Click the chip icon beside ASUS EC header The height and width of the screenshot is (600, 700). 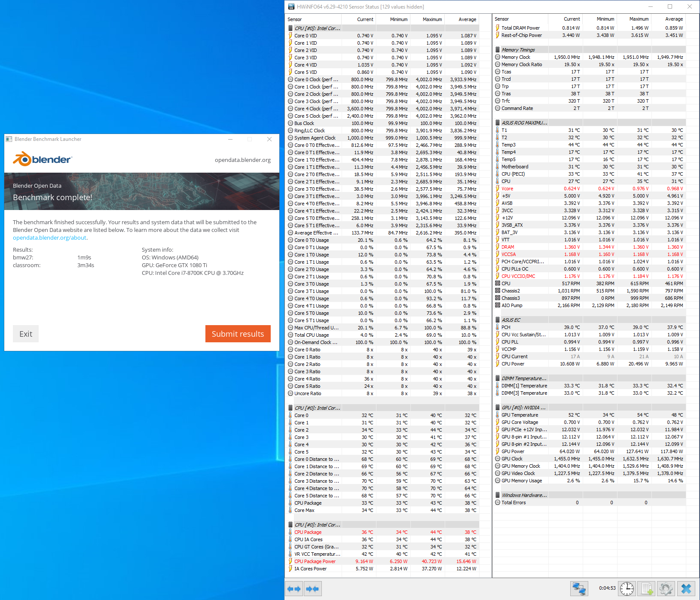[x=498, y=320]
